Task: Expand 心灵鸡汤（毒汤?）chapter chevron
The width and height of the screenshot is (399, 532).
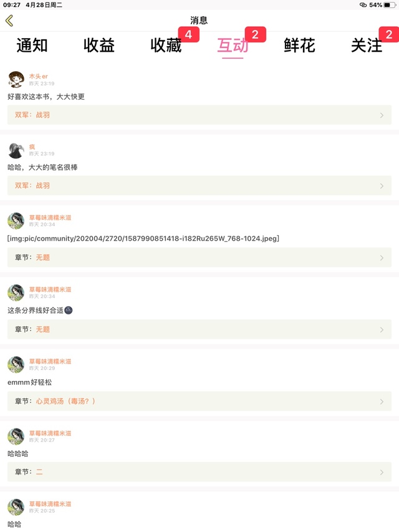Action: [382, 402]
